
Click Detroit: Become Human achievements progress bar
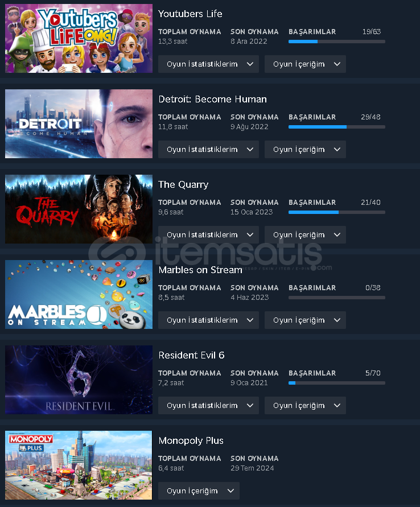point(336,127)
